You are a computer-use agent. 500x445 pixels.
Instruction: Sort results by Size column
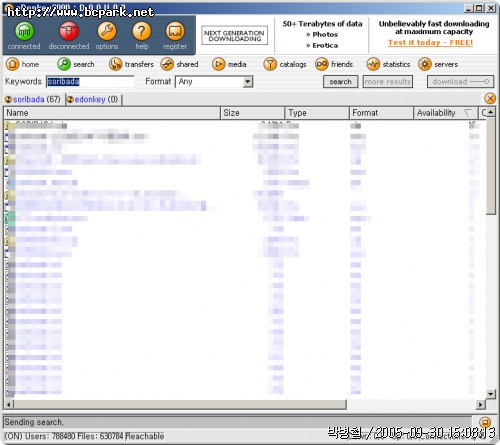pyautogui.click(x=252, y=113)
